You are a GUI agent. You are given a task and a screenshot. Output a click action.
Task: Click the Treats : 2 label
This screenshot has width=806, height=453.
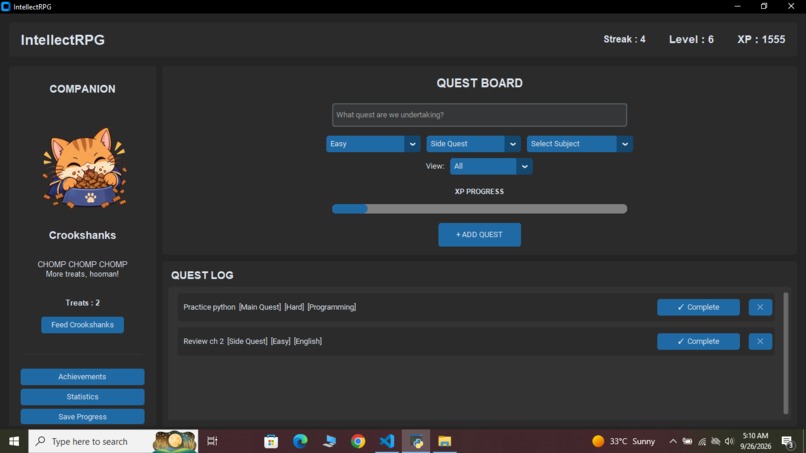tap(82, 303)
